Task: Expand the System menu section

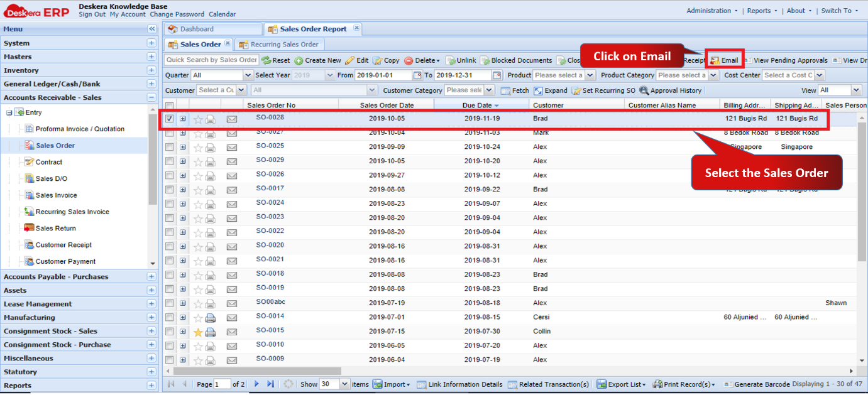Action: [x=151, y=43]
